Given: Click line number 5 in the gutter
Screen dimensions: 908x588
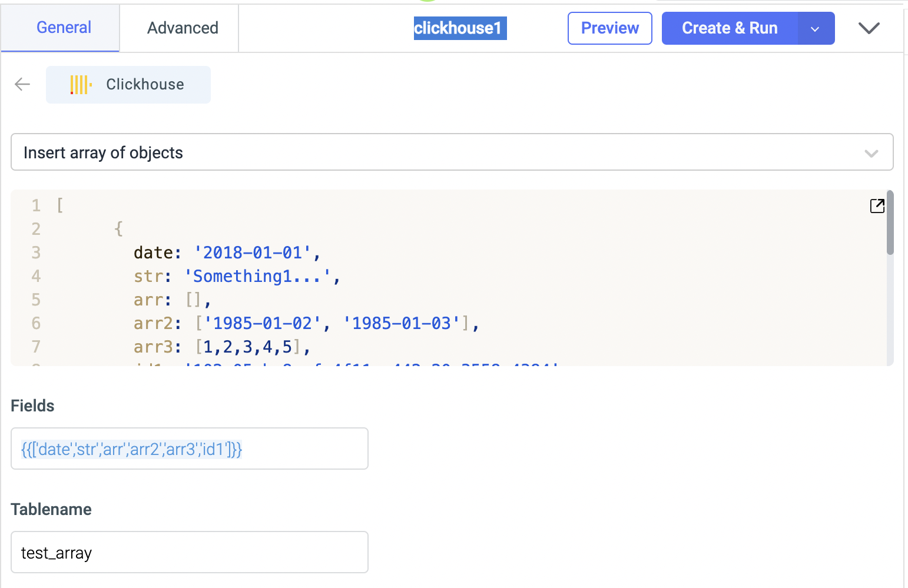Looking at the screenshot, I should coord(36,300).
